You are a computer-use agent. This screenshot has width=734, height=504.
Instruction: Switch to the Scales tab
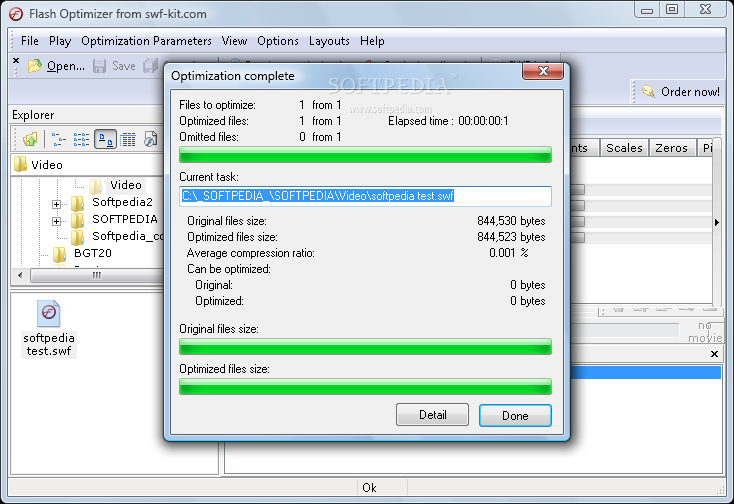[624, 148]
